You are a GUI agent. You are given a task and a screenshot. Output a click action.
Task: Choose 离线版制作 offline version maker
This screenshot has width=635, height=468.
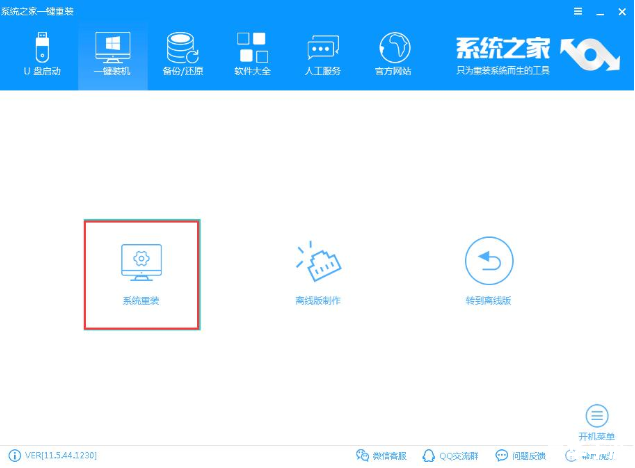[318, 273]
